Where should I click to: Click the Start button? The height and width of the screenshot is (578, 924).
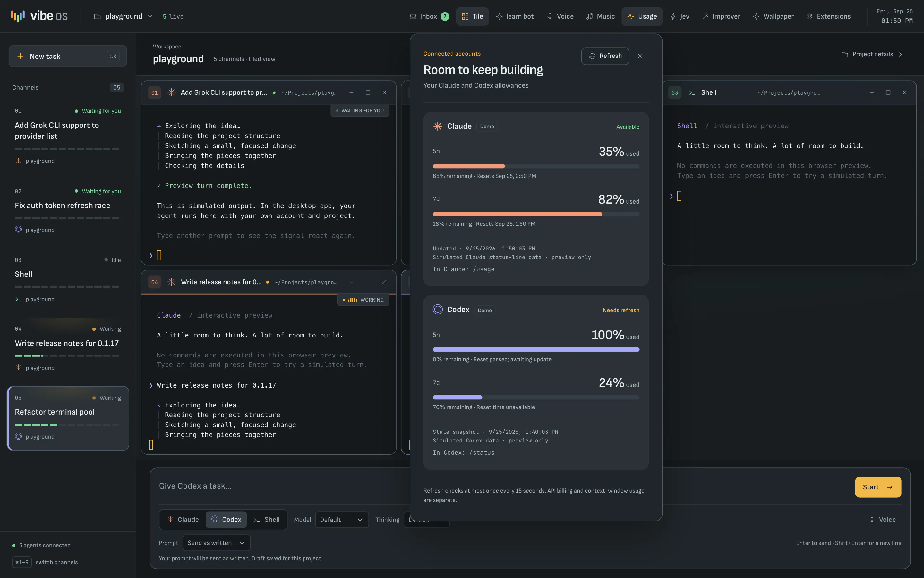click(x=878, y=487)
